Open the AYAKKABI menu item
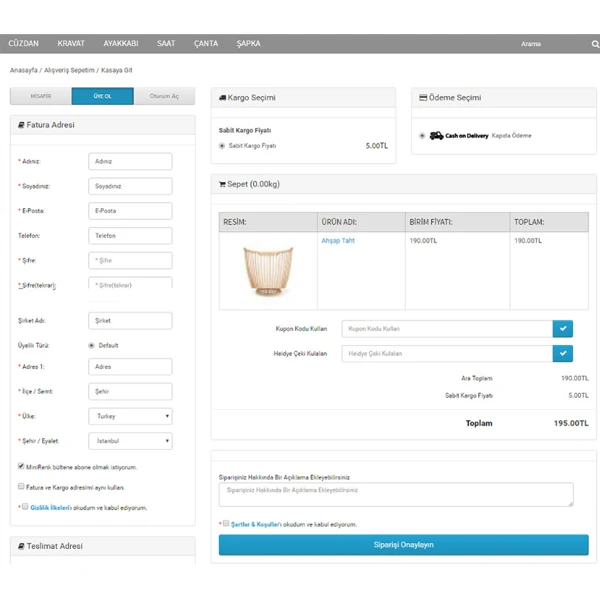 coord(120,44)
